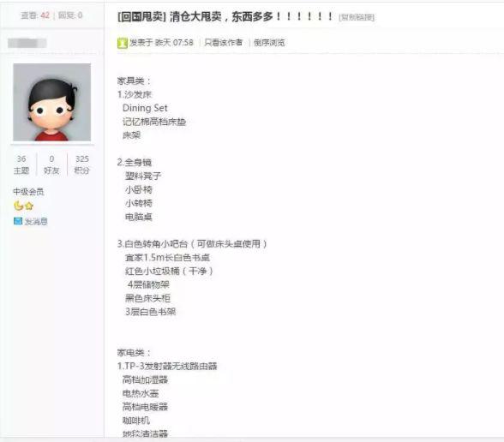Click the 发消息 link

[x=36, y=221]
